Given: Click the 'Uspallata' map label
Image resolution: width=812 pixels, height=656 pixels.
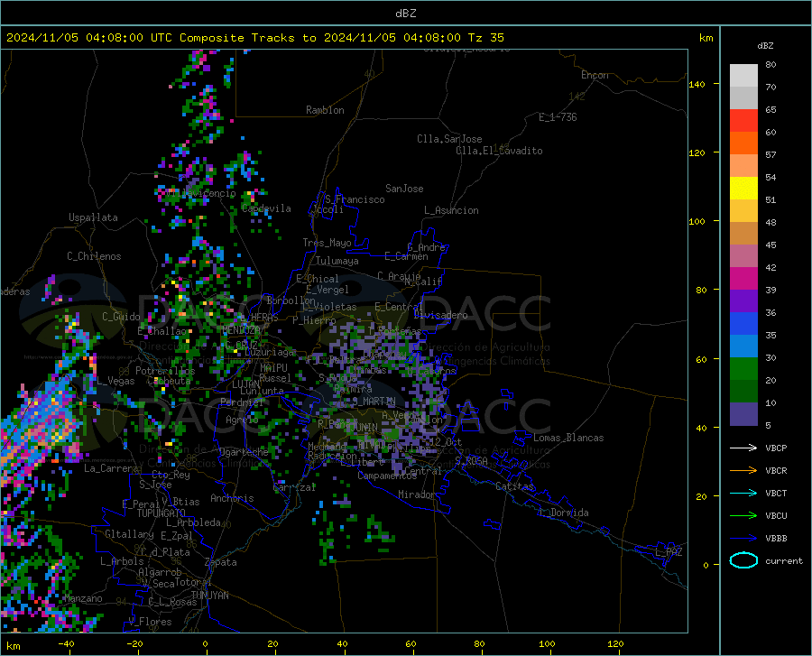Looking at the screenshot, I should coord(93,217).
